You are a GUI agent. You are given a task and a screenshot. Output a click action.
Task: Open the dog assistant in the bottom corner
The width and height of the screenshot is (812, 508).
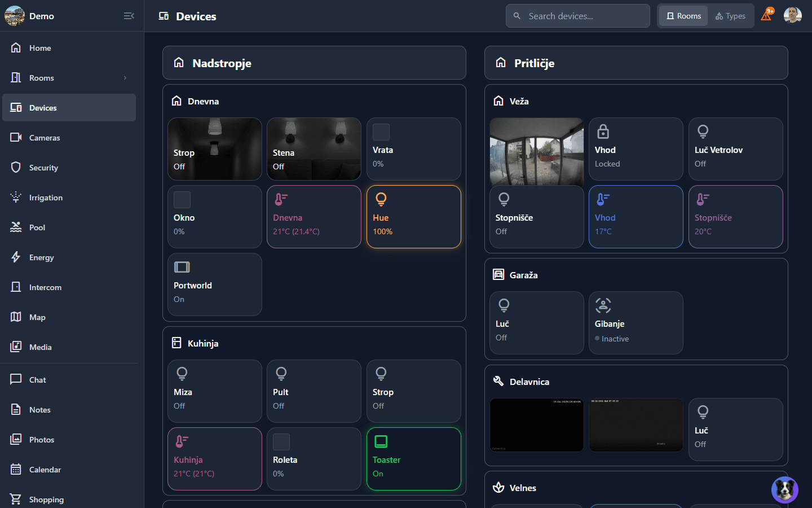coord(784,489)
